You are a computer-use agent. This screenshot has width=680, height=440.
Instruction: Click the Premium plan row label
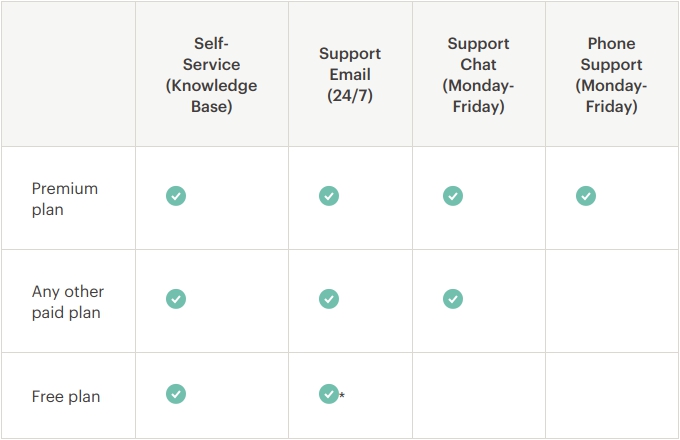pos(65,198)
